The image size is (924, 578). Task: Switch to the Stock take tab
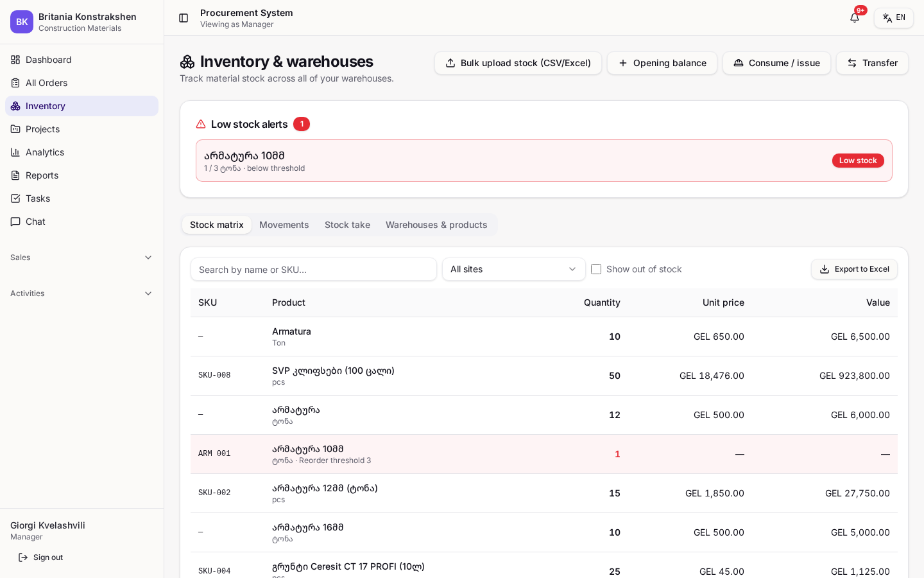click(x=347, y=225)
